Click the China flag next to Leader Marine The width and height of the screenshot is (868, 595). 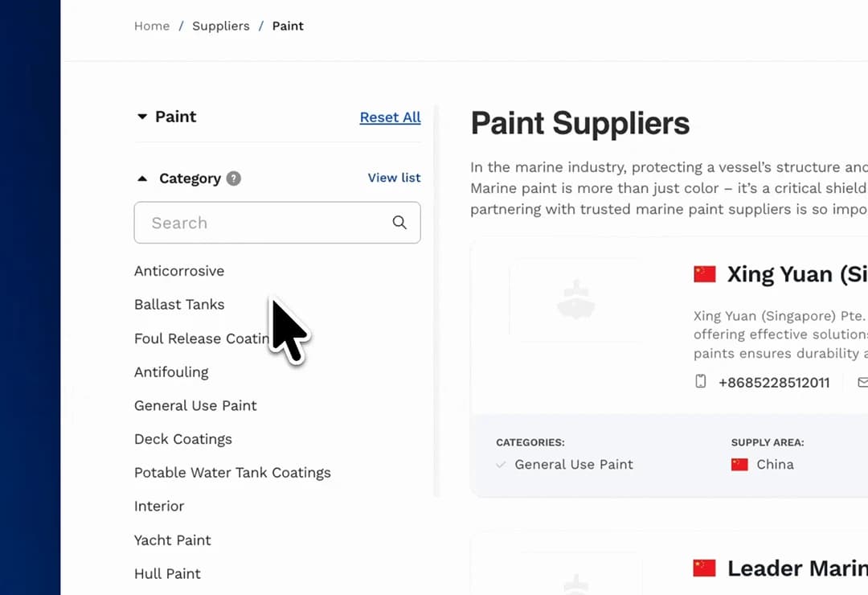[704, 568]
